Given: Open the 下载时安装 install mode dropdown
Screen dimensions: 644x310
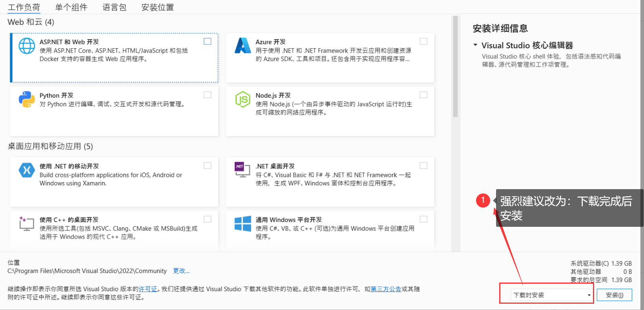Looking at the screenshot, I should pyautogui.click(x=552, y=295).
